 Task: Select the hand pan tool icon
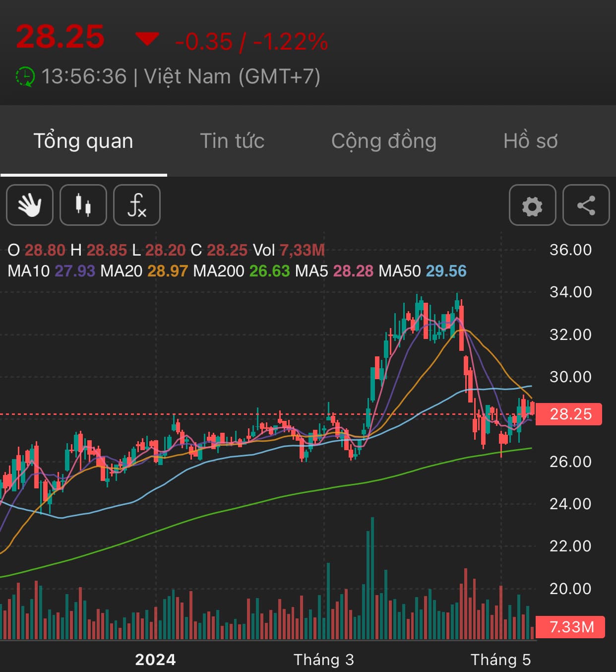(30, 205)
